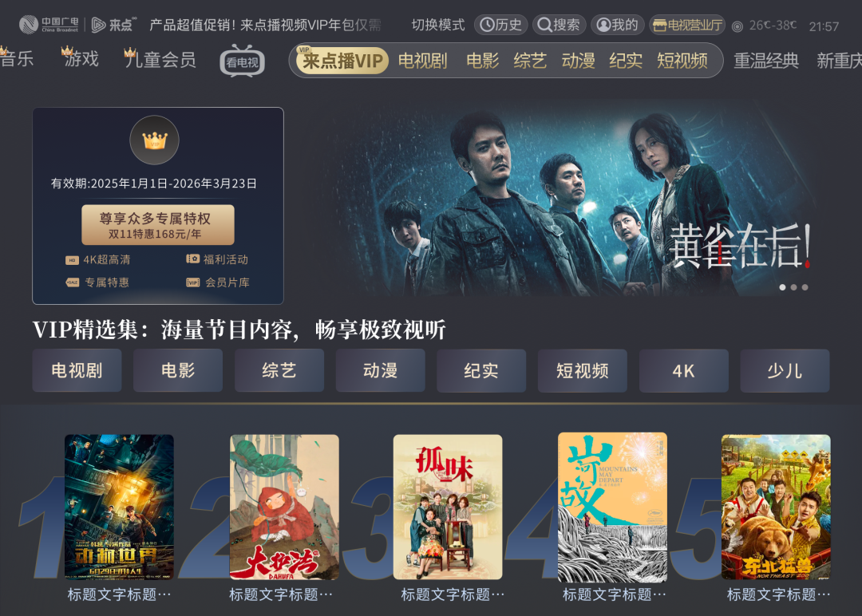Select the 来点播VIP tab

pyautogui.click(x=342, y=61)
